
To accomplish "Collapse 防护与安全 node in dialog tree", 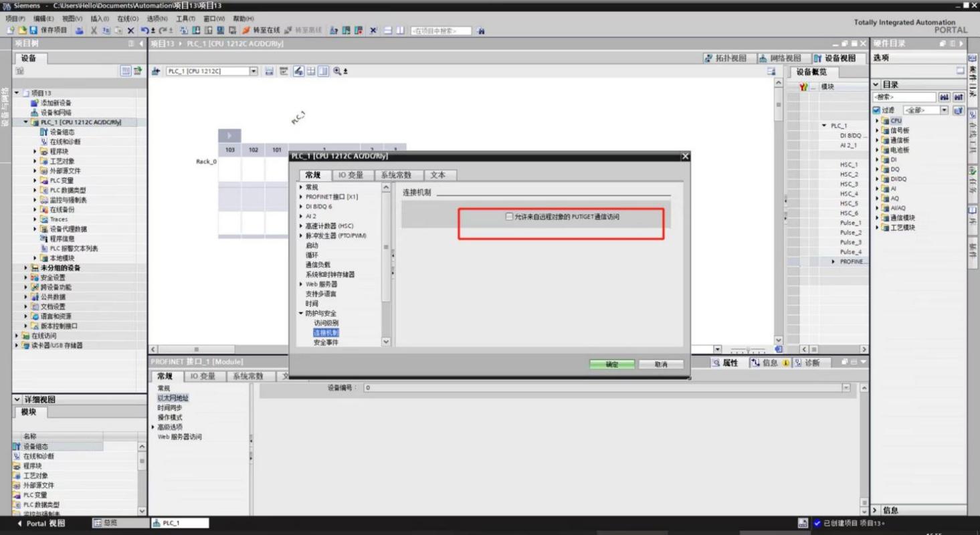I will (x=301, y=313).
